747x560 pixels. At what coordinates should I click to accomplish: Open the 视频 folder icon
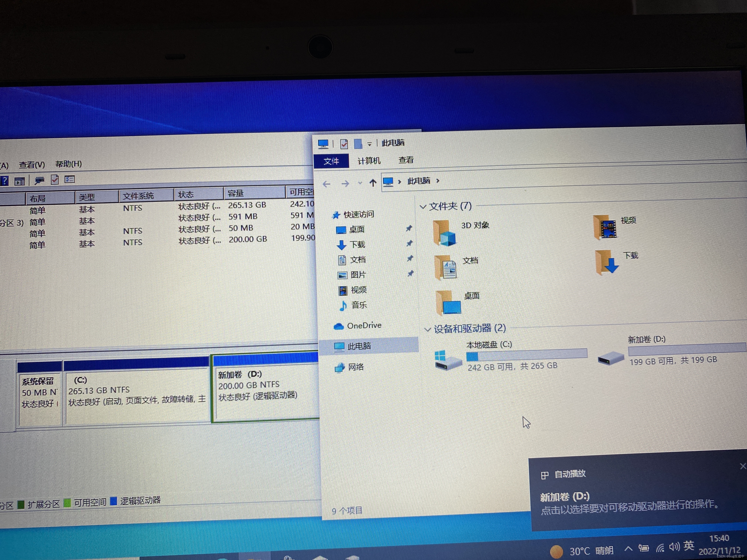coord(605,228)
